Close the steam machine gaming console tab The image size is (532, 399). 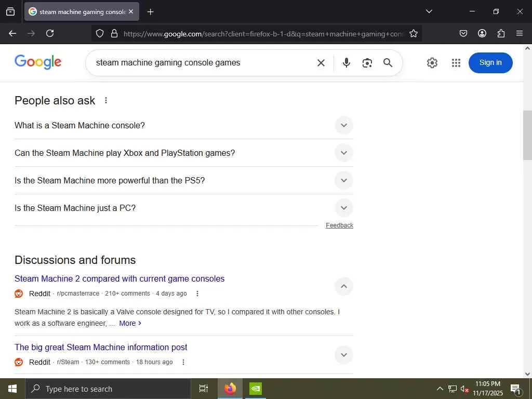131,11
